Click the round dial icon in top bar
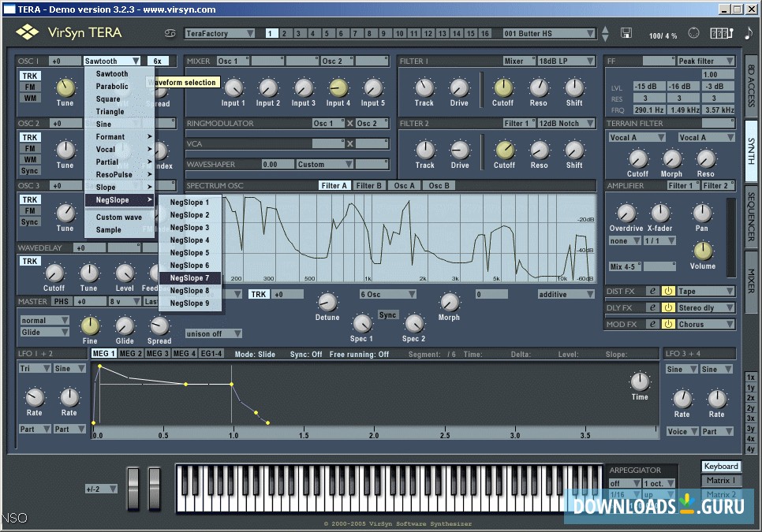Screen dimensions: 762x532 (x=693, y=33)
